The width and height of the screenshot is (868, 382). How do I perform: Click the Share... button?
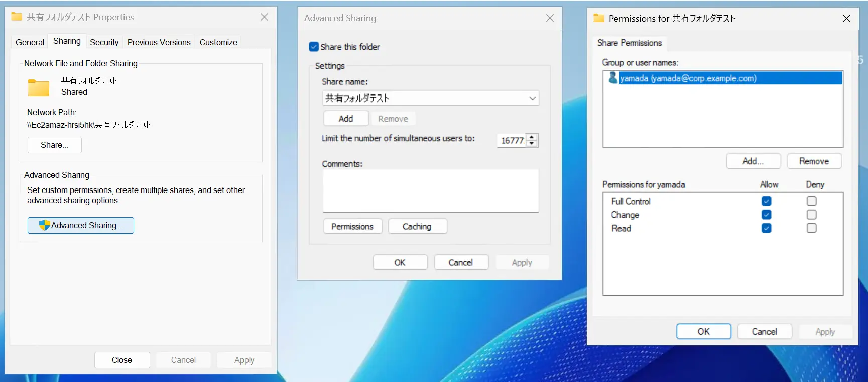tap(54, 145)
